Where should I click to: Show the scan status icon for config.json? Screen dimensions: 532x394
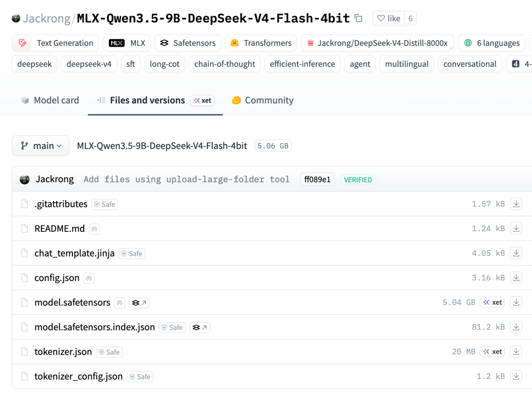(x=89, y=278)
